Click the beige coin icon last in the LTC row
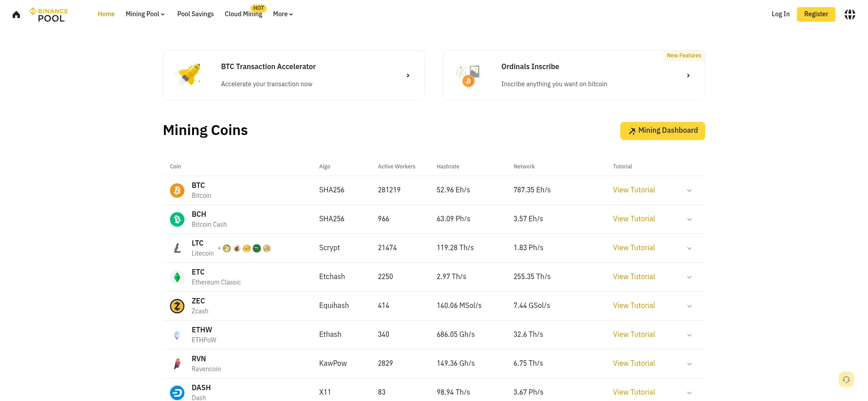868x401 pixels. tap(267, 248)
